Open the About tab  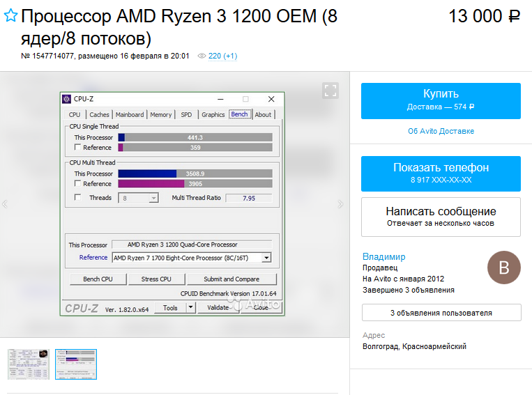click(x=263, y=115)
